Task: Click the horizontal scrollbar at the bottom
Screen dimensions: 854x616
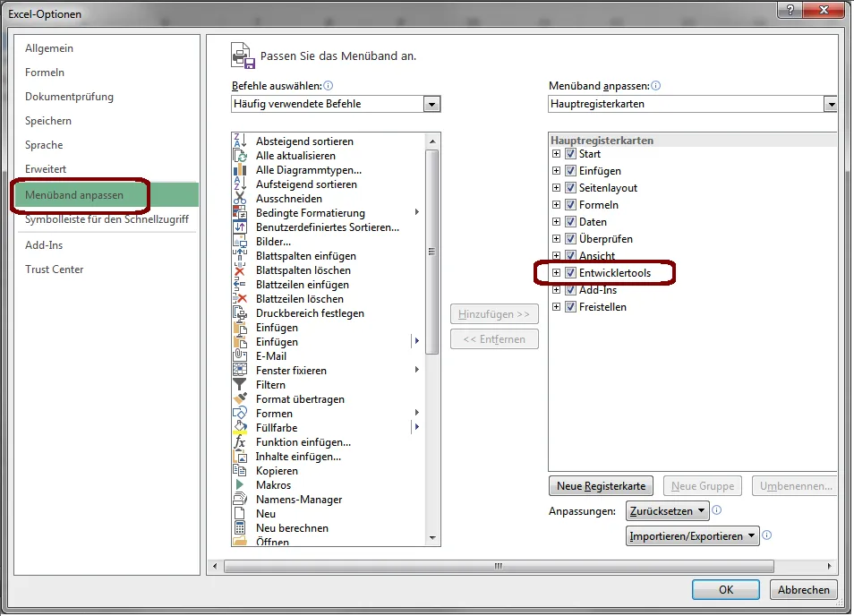Action: (x=498, y=566)
